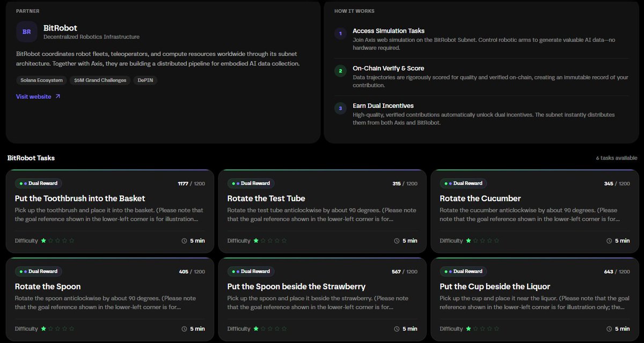Click the green difficulty star on Liquor task
Image resolution: width=644 pixels, height=343 pixels.
pos(469,329)
